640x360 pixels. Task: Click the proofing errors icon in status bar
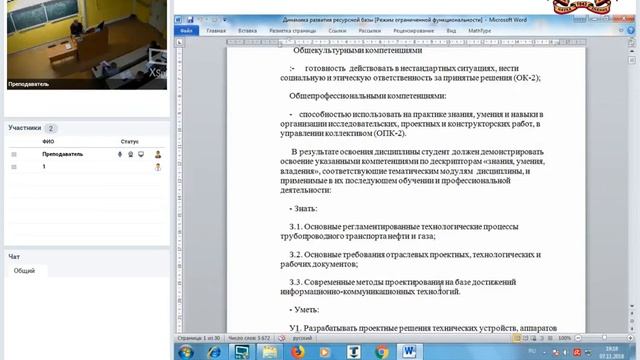282,338
